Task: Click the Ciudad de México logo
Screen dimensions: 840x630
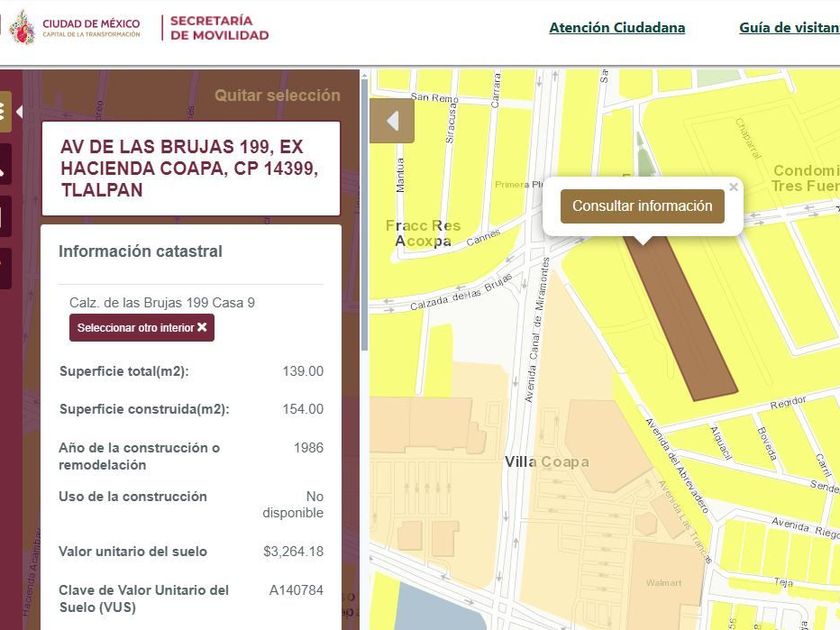Action: (75, 27)
